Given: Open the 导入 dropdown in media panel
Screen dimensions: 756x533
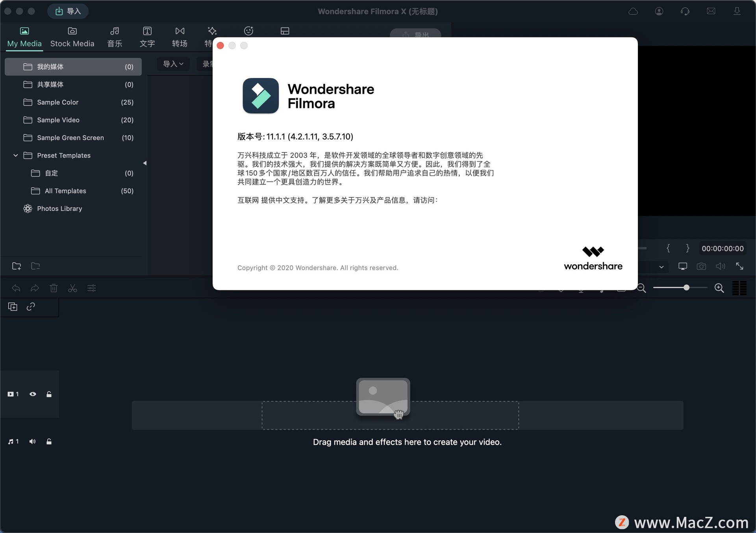Looking at the screenshot, I should click(173, 64).
